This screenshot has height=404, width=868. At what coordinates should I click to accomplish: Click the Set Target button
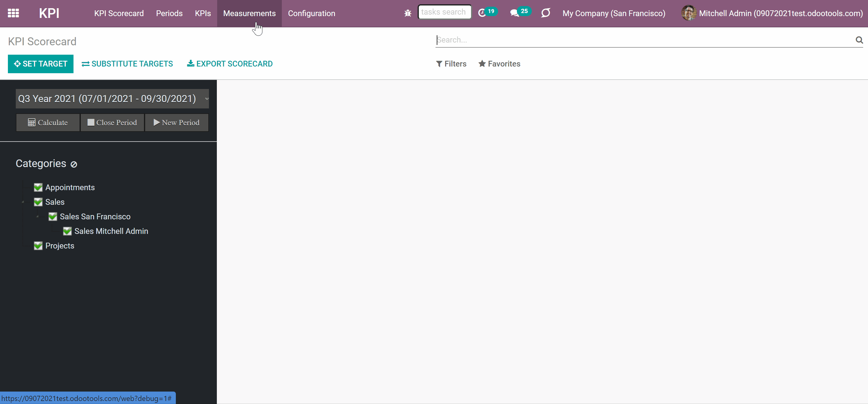[x=41, y=64]
